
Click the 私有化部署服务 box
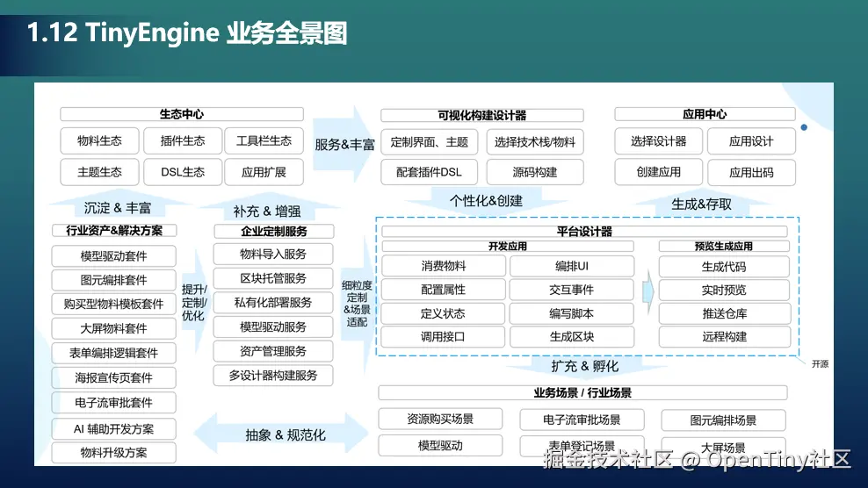click(x=273, y=303)
